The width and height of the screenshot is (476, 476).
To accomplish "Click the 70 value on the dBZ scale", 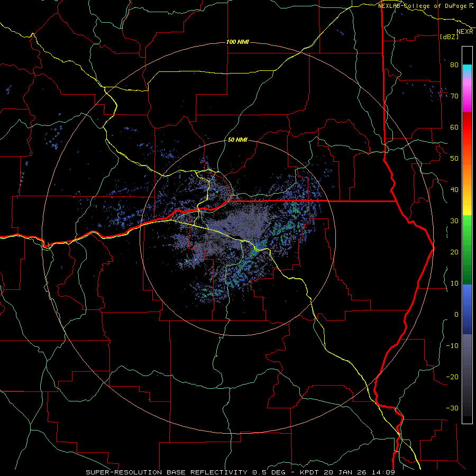I will click(x=454, y=96).
